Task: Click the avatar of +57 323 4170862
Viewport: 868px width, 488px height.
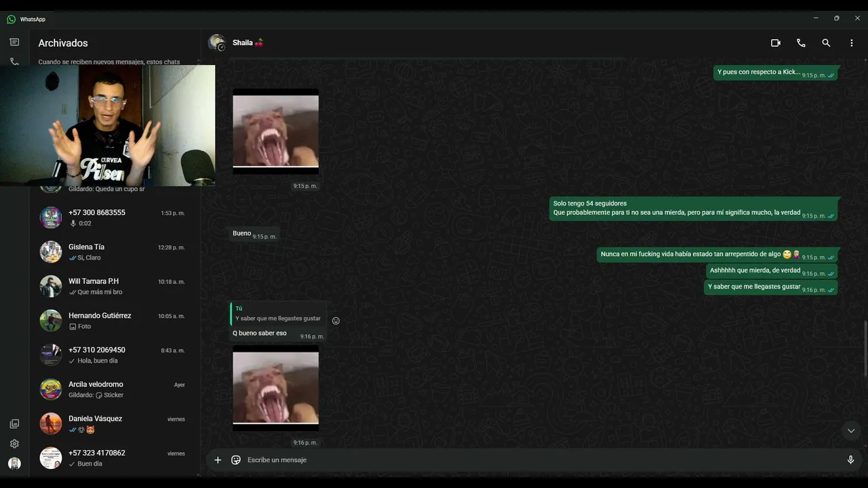Action: pyautogui.click(x=51, y=458)
